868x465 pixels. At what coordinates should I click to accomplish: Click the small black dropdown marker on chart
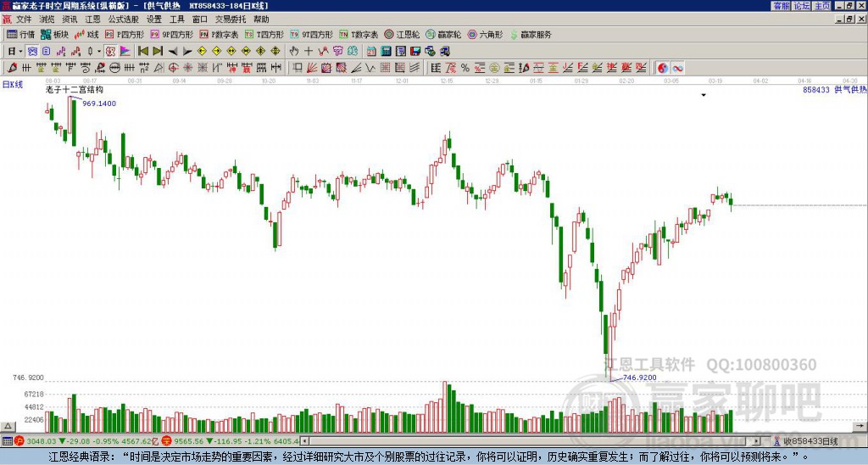point(704,95)
